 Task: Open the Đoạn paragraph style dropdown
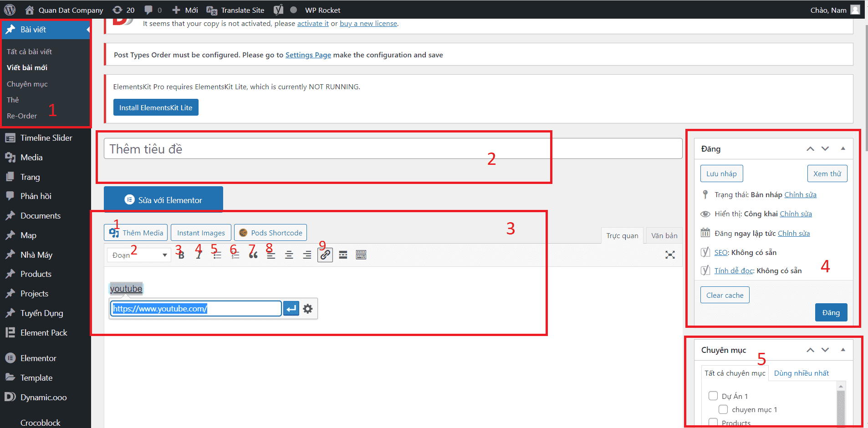click(x=138, y=255)
